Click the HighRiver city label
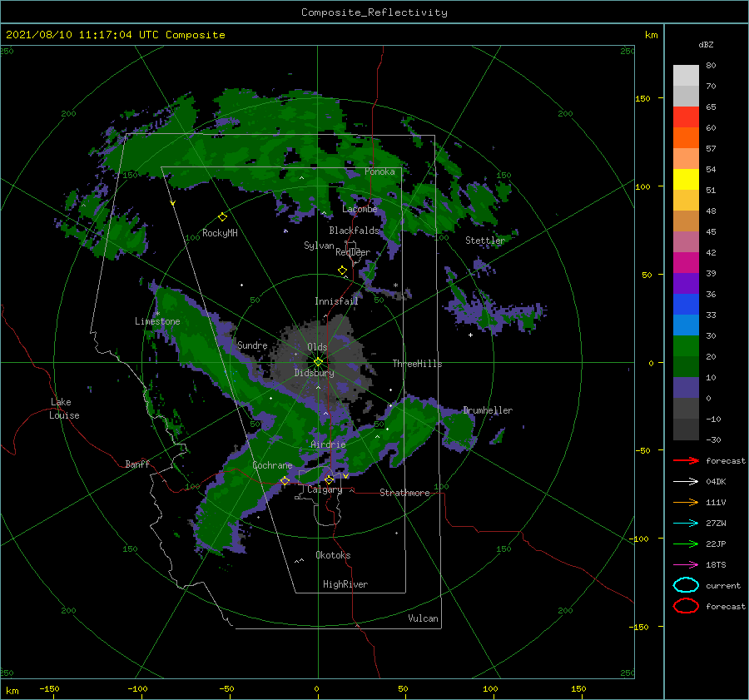The image size is (749, 700). pos(345,584)
